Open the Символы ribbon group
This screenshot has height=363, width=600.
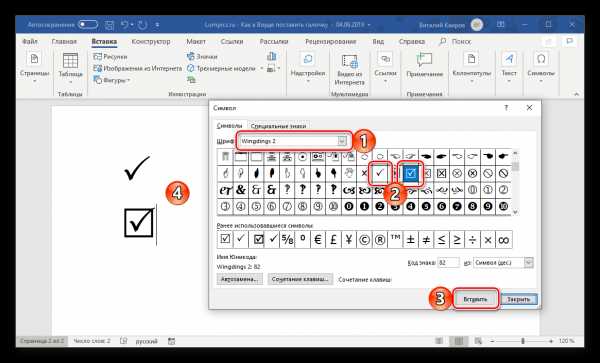(x=541, y=68)
